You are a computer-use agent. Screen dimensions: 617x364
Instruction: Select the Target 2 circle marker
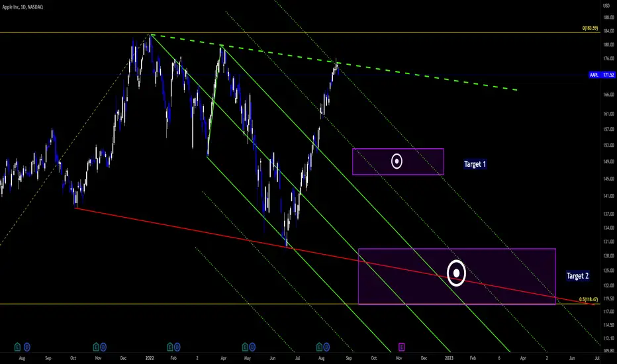pyautogui.click(x=456, y=273)
